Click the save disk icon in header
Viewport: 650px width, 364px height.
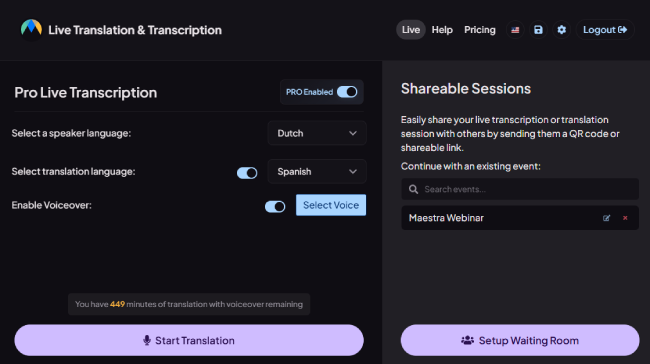point(538,30)
